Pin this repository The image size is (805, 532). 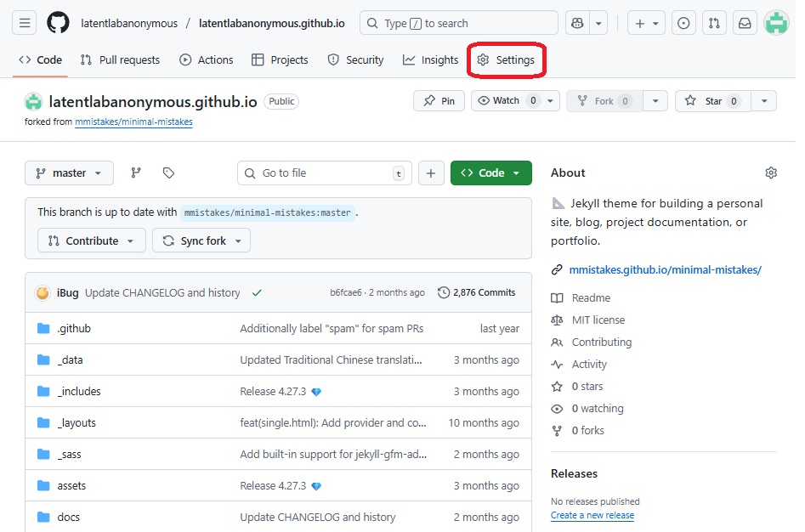point(439,100)
